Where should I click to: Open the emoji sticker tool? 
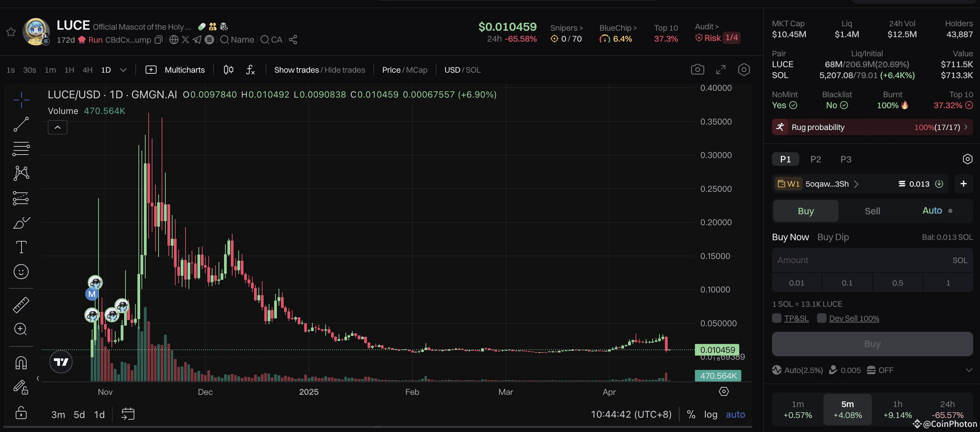click(21, 272)
